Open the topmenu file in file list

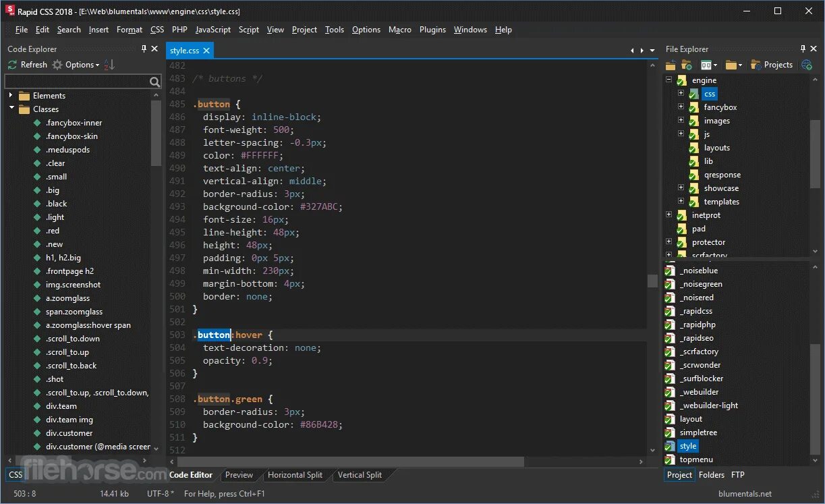[x=696, y=459]
